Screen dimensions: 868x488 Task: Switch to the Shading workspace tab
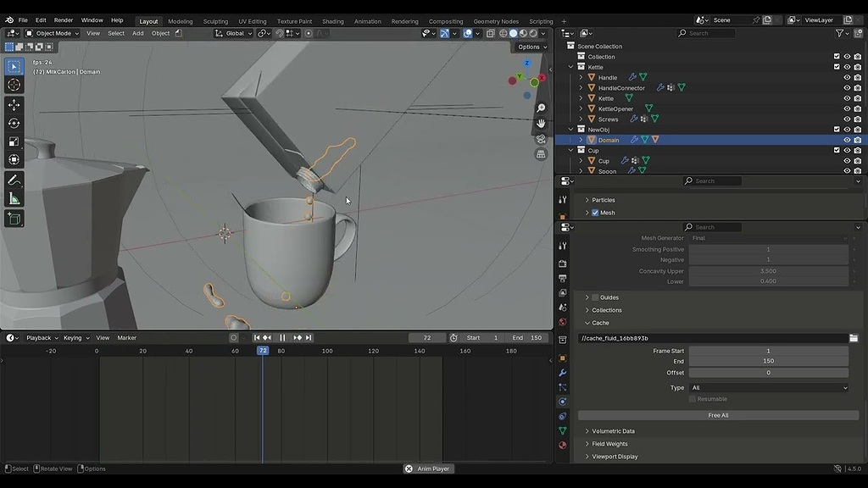pyautogui.click(x=332, y=21)
